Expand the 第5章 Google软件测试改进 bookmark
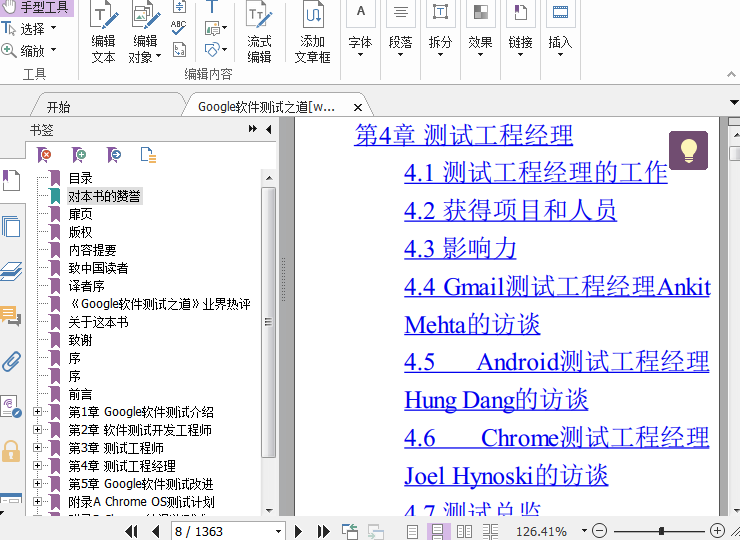The width and height of the screenshot is (740, 540). [x=37, y=483]
